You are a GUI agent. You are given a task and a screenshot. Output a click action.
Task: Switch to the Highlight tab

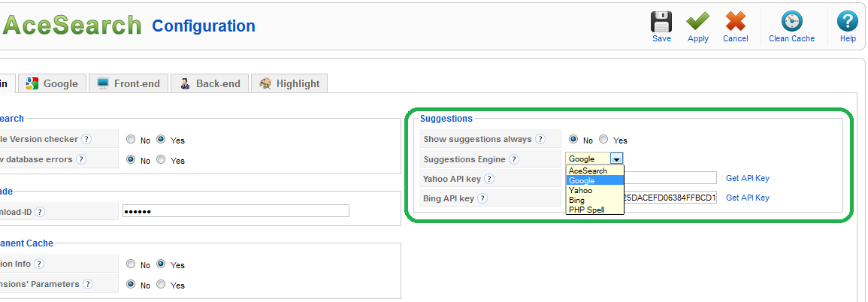tap(289, 83)
